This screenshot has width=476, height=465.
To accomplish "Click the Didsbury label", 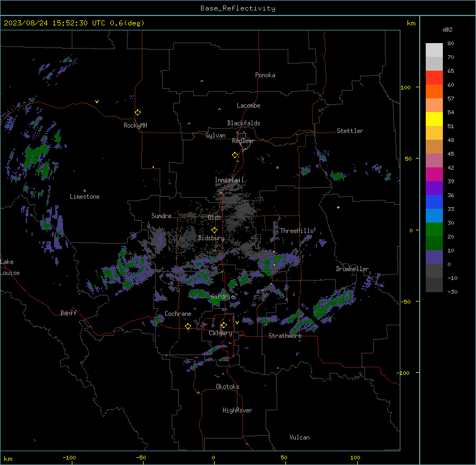I will click(x=211, y=238).
